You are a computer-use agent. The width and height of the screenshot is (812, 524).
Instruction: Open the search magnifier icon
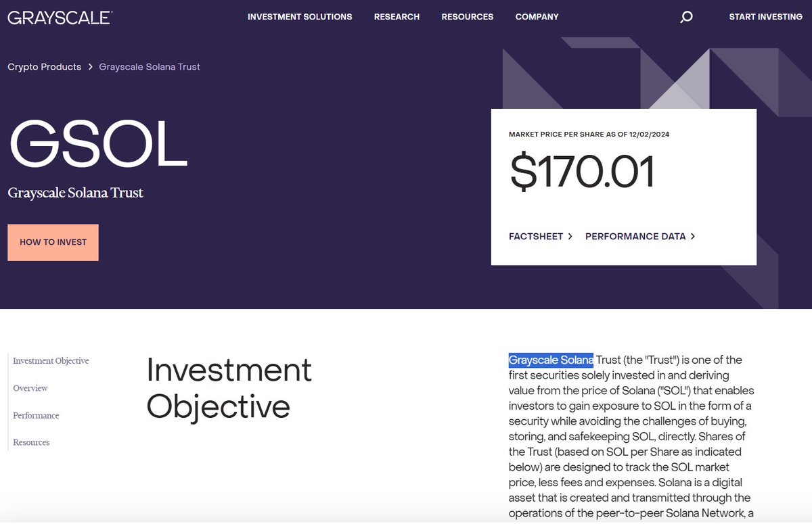tap(686, 17)
